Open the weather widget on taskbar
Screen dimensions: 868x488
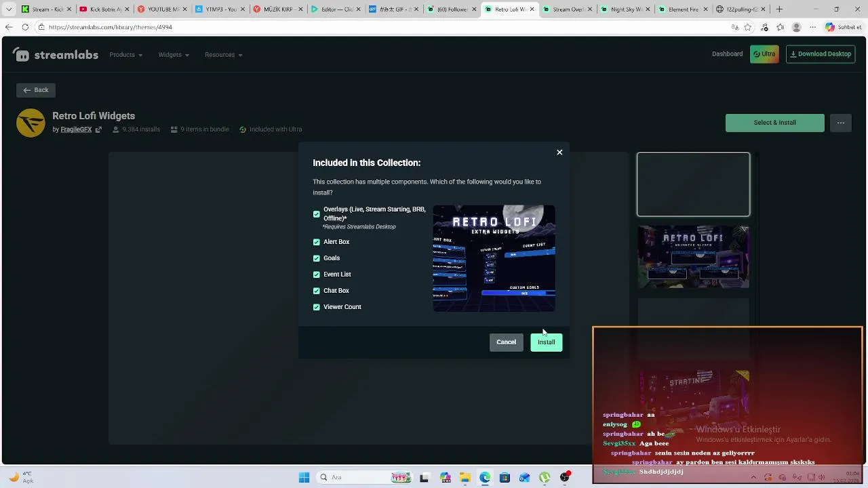(x=20, y=477)
